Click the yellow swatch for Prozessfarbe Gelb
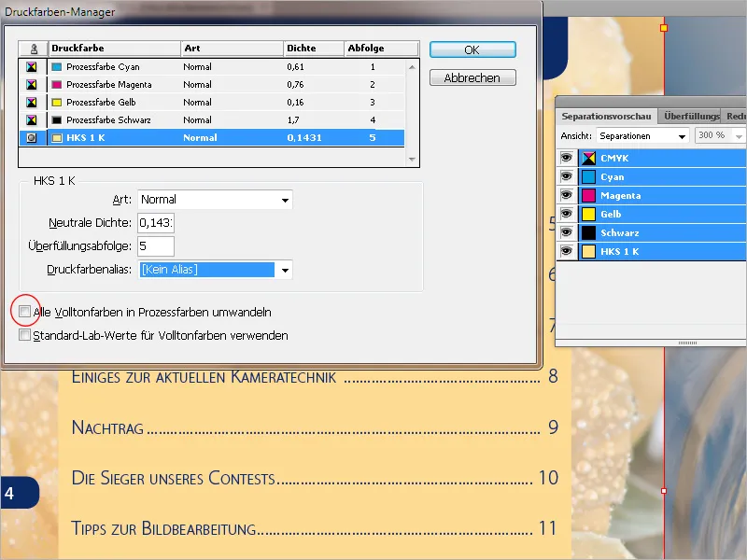 (57, 102)
